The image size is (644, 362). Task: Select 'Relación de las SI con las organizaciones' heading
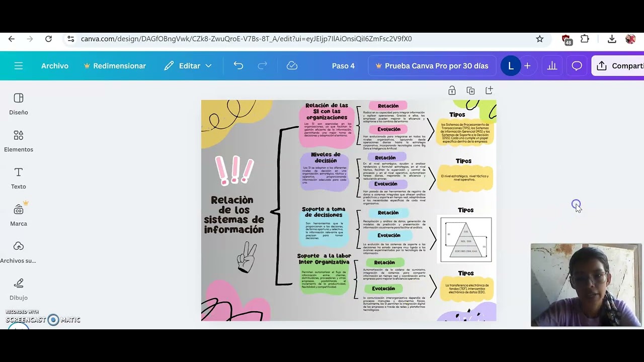tap(327, 111)
